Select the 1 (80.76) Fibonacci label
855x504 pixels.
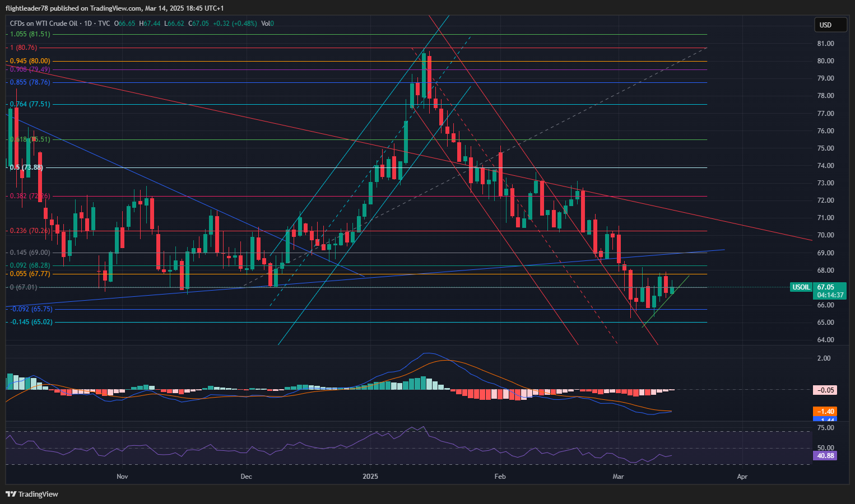(24, 48)
